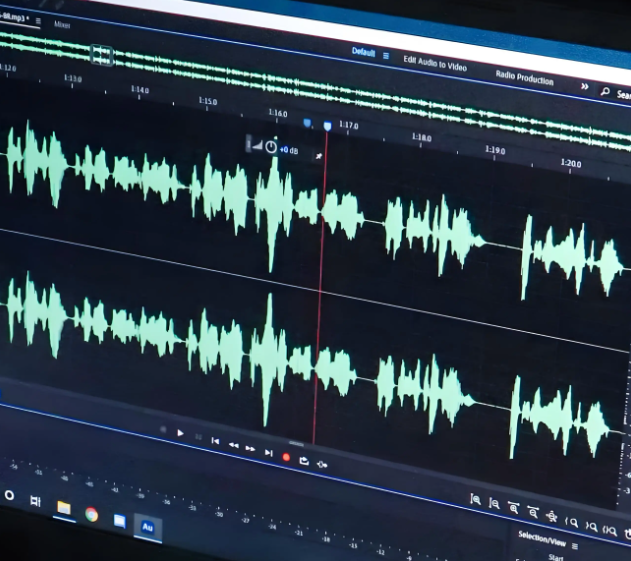Toggle Loop Playback in transport controls

pyautogui.click(x=303, y=460)
